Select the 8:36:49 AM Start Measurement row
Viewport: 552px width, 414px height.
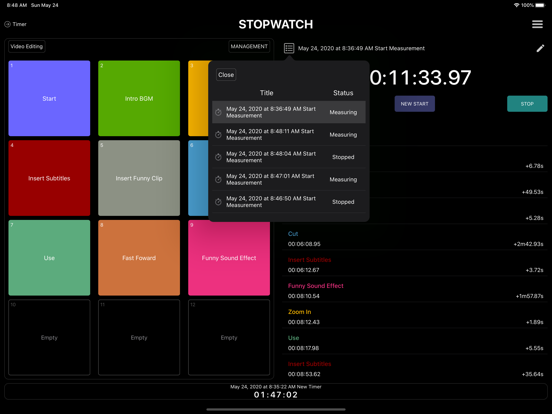coord(289,112)
